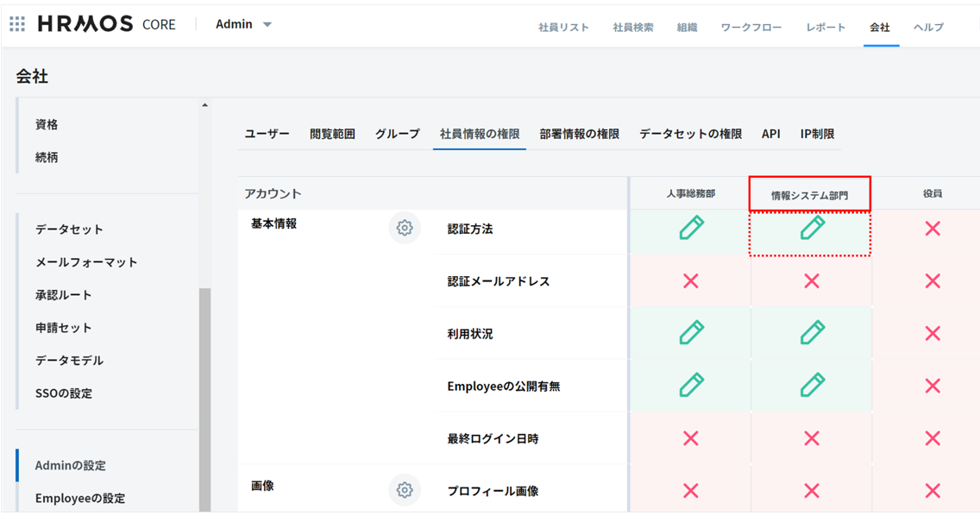The image size is (980, 516).
Task: Toggle プロフィール画像 permission for 人事総務部
Action: tap(691, 490)
